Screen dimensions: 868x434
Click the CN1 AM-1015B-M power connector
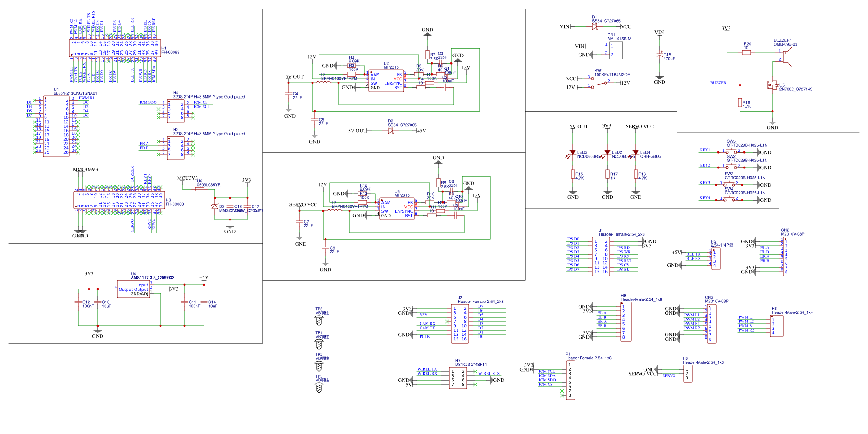(x=616, y=50)
